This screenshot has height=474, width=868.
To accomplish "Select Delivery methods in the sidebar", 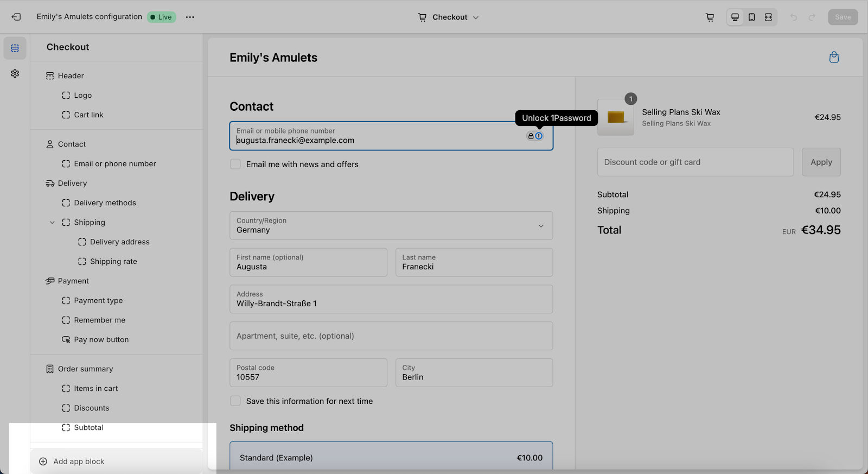I will [x=105, y=203].
